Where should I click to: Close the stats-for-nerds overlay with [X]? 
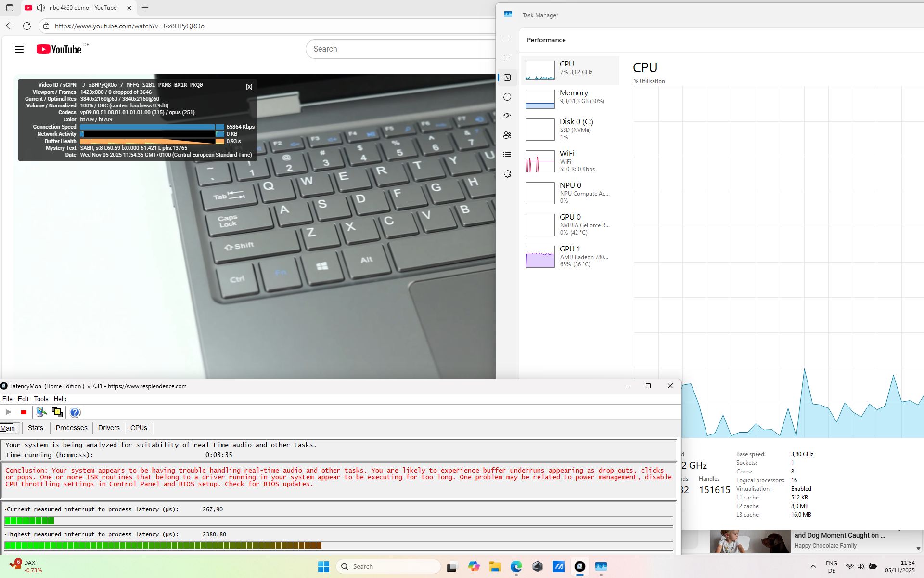point(249,87)
